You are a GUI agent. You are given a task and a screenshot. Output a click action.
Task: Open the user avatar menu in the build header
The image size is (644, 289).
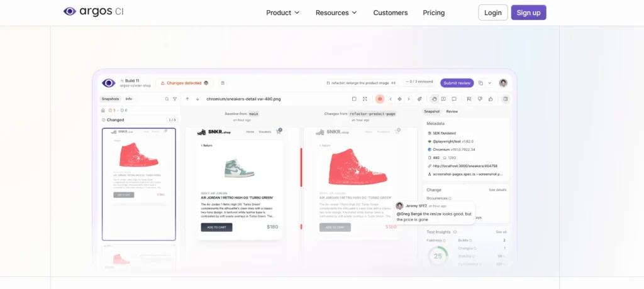503,83
